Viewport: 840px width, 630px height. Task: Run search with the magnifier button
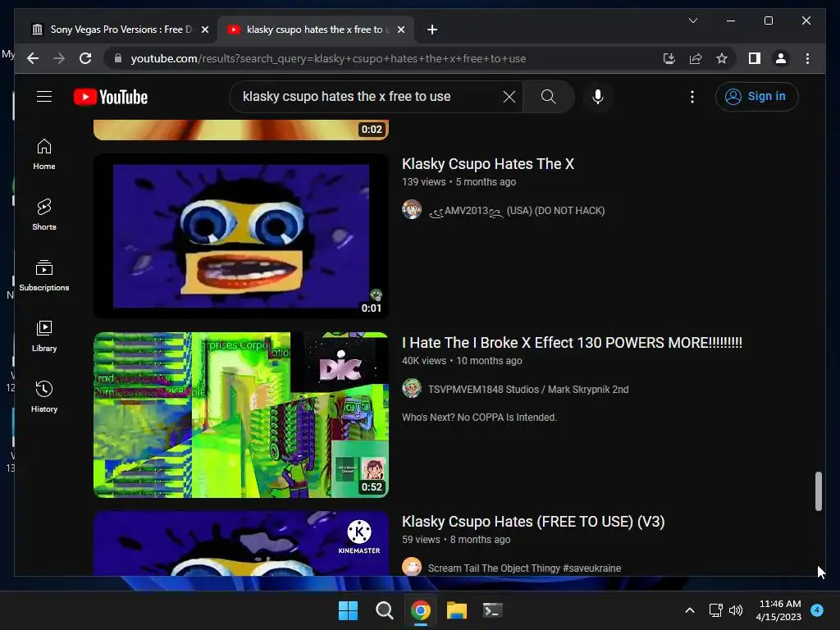tap(549, 97)
